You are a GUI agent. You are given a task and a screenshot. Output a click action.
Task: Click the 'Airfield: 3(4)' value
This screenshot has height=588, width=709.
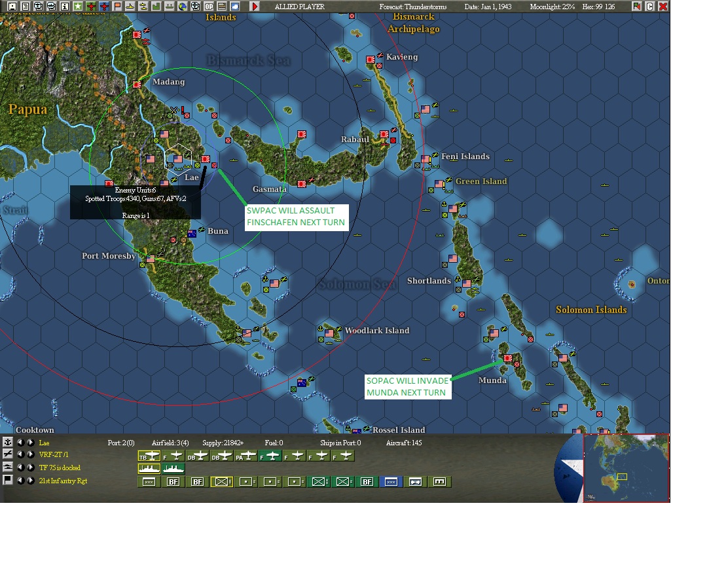[x=170, y=443]
